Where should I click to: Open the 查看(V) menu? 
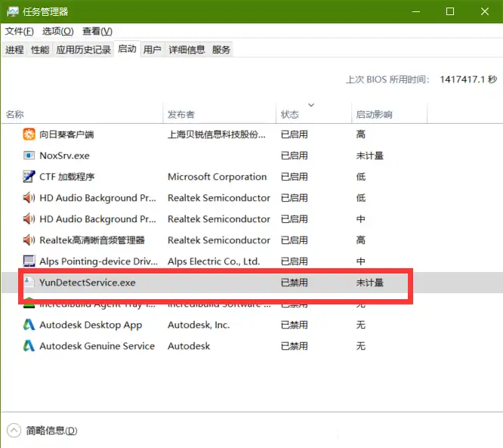tap(97, 31)
